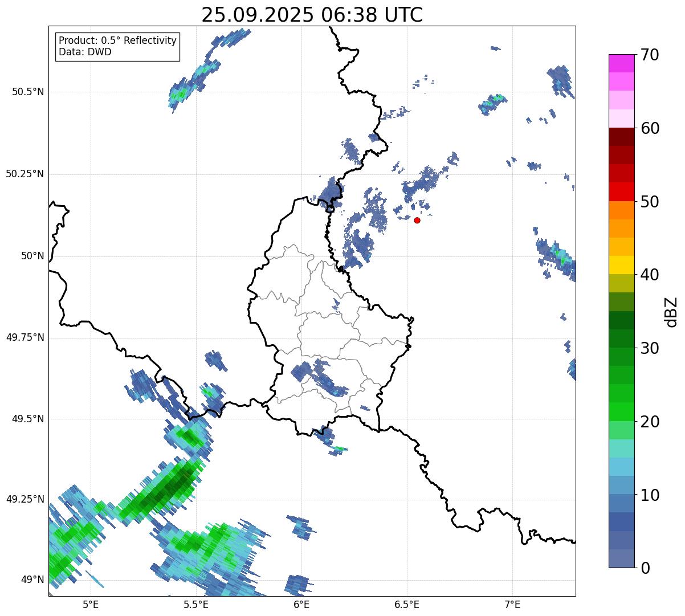Click the bright red colorbar segment above 50
This screenshot has height=616, width=685.
(622, 192)
